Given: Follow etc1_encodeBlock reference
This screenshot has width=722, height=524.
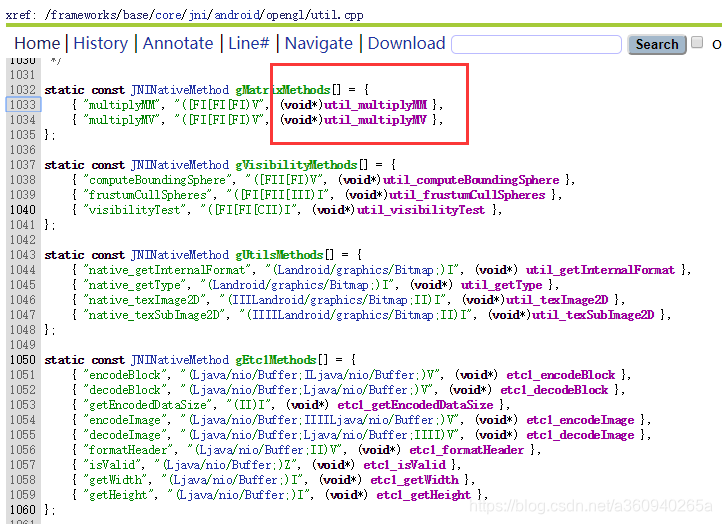Looking at the screenshot, I should [x=561, y=375].
